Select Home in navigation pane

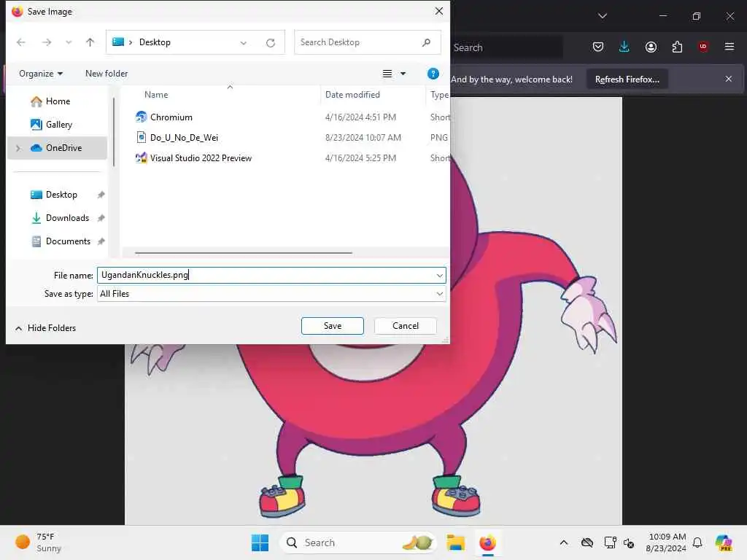(58, 101)
